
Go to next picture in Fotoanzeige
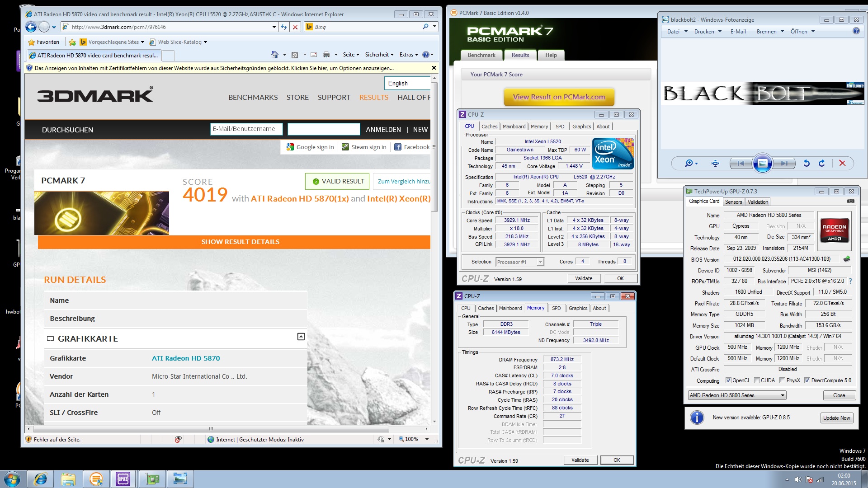(x=784, y=163)
